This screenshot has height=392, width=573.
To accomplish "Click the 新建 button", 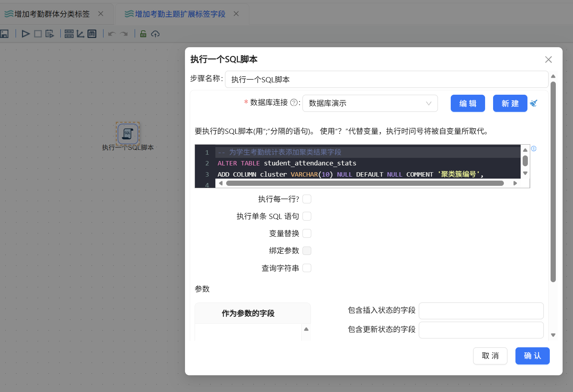I will [510, 103].
